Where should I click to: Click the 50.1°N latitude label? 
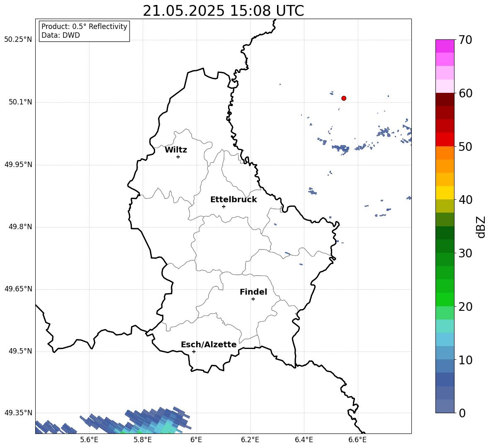tap(20, 102)
